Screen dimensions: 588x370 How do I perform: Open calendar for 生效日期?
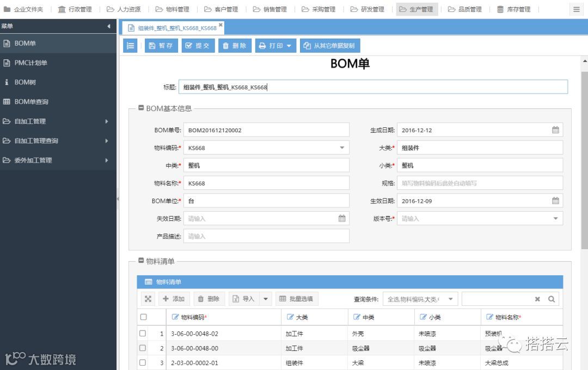click(555, 201)
